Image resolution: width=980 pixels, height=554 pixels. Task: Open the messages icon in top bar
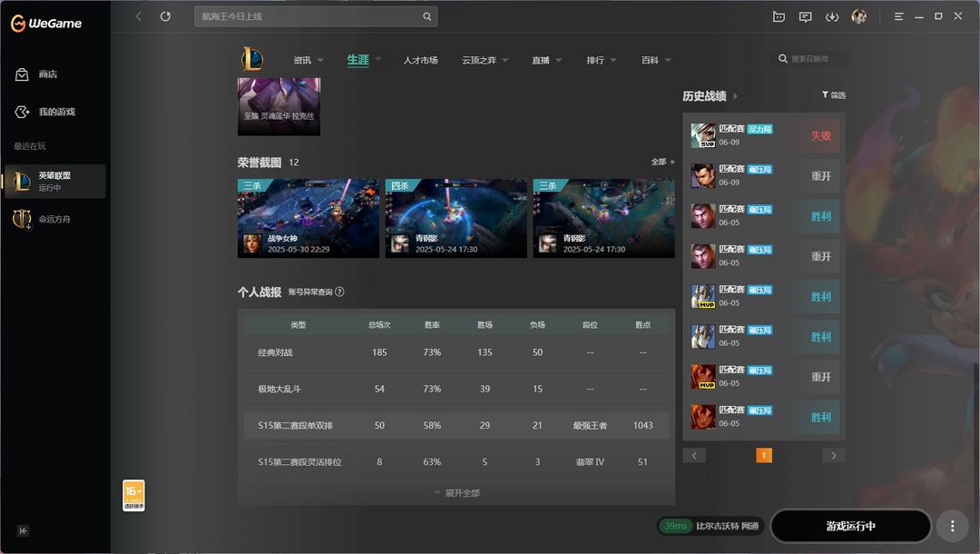click(x=805, y=17)
